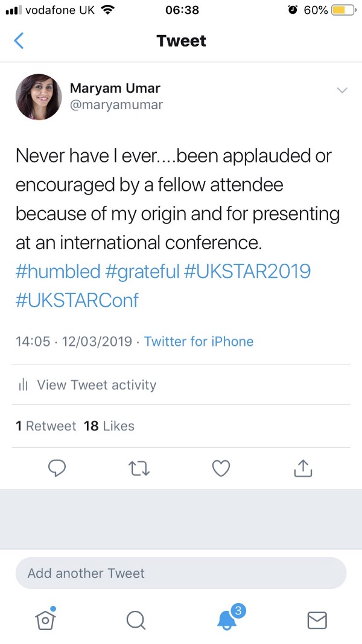This screenshot has height=644, width=362.
Task: Open the Search magnifier tab
Action: [x=136, y=619]
